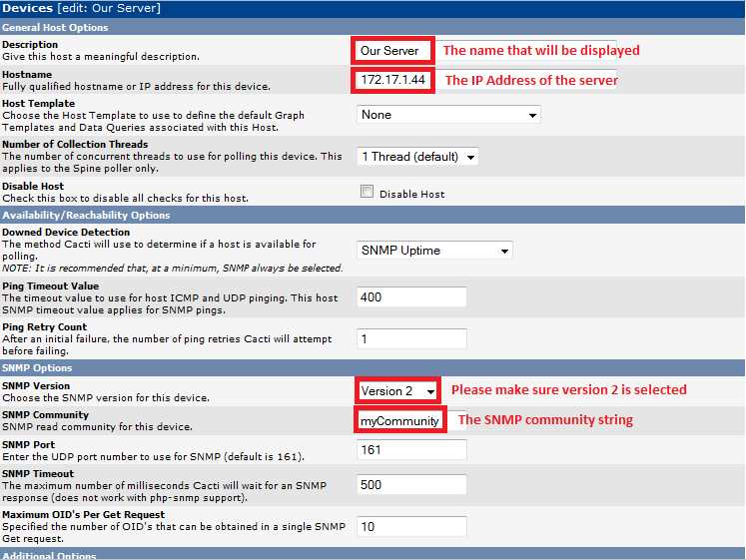Click the 'Description' label

tap(30, 44)
